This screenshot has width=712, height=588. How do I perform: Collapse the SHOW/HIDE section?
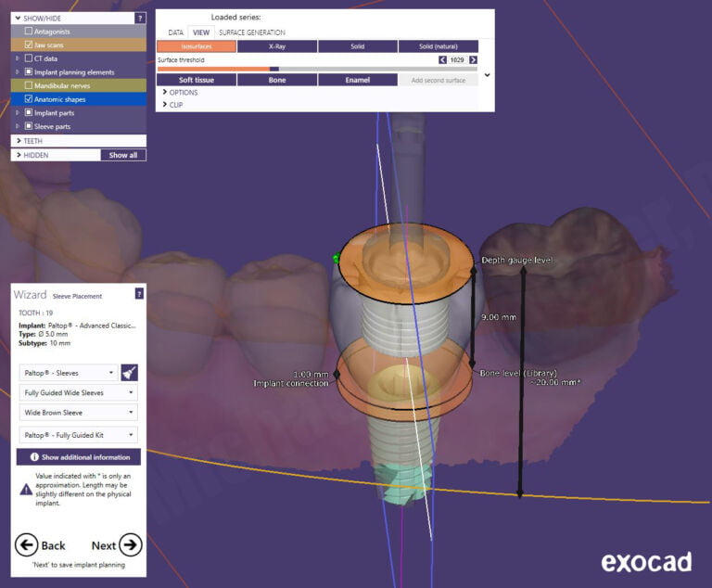19,19
